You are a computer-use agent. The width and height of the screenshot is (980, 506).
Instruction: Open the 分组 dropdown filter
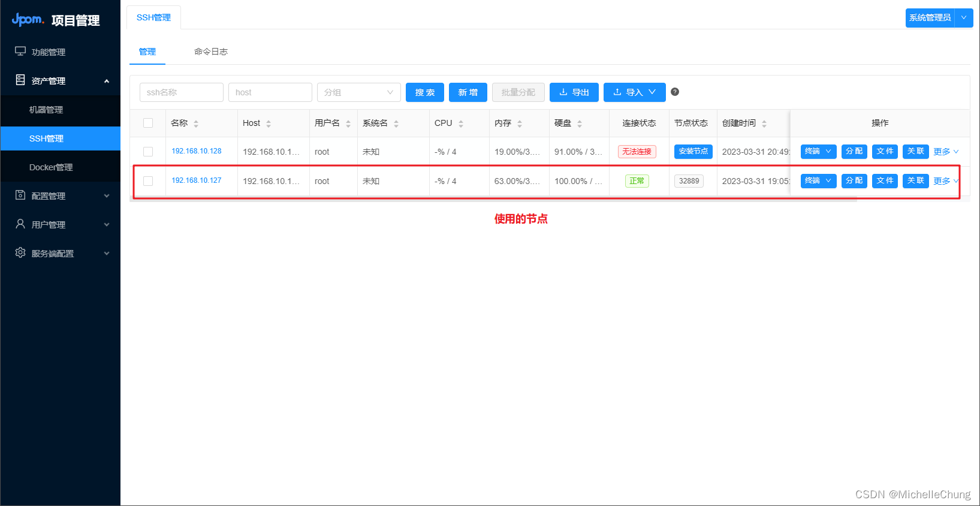pos(358,92)
